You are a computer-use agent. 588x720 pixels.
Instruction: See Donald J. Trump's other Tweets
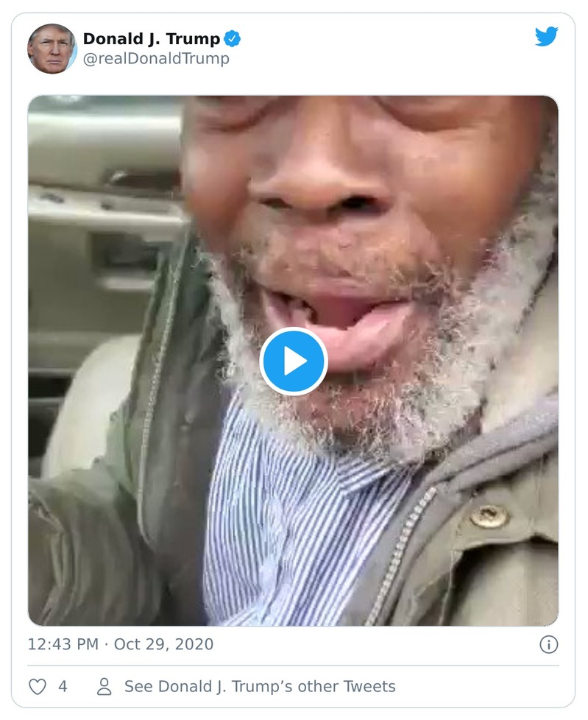point(260,687)
